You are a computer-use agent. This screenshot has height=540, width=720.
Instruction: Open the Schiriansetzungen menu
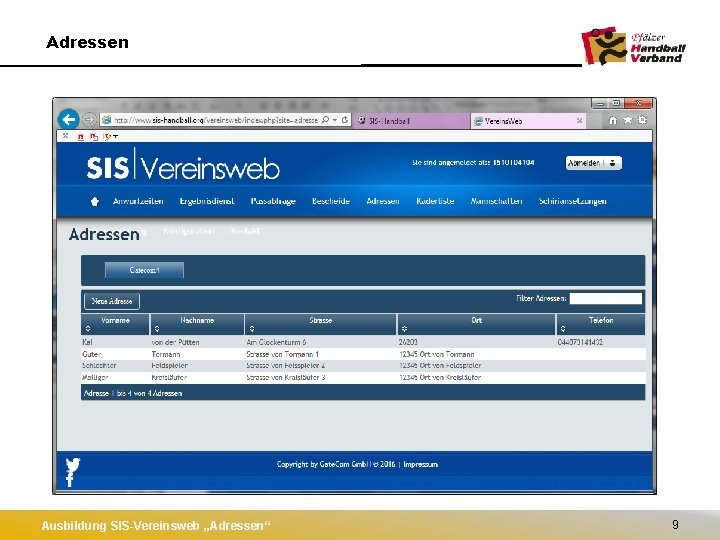[x=573, y=201]
